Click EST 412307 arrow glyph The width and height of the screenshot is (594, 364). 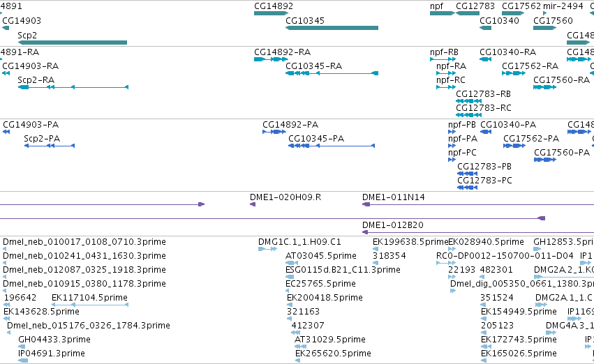[x=296, y=333]
